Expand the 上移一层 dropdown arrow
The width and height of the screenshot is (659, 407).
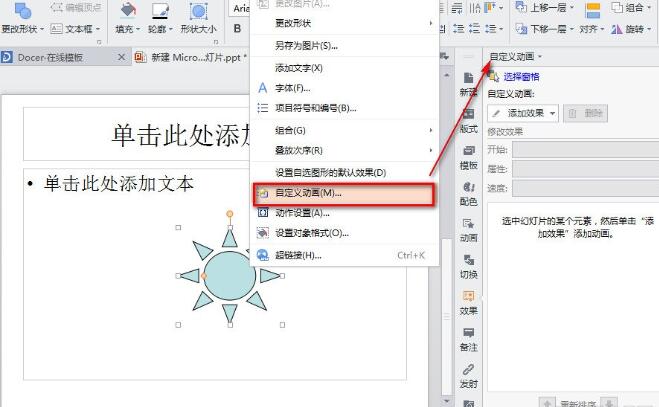click(571, 8)
